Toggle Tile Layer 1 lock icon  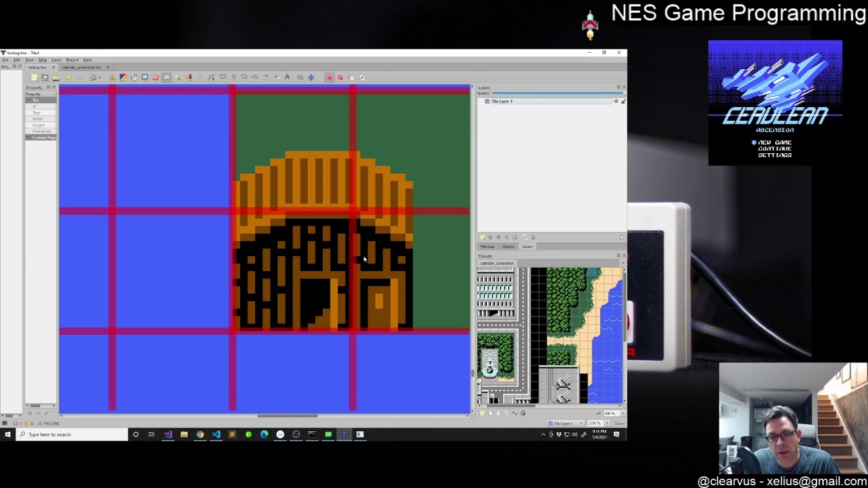coord(623,102)
